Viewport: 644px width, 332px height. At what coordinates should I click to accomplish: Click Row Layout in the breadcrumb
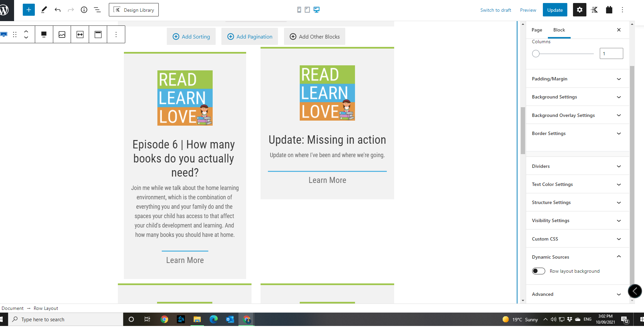pyautogui.click(x=46, y=308)
